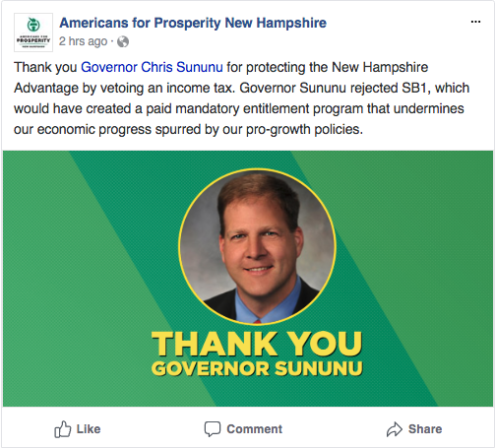Open the three-dot post options menu
The width and height of the screenshot is (495, 448).
(475, 22)
